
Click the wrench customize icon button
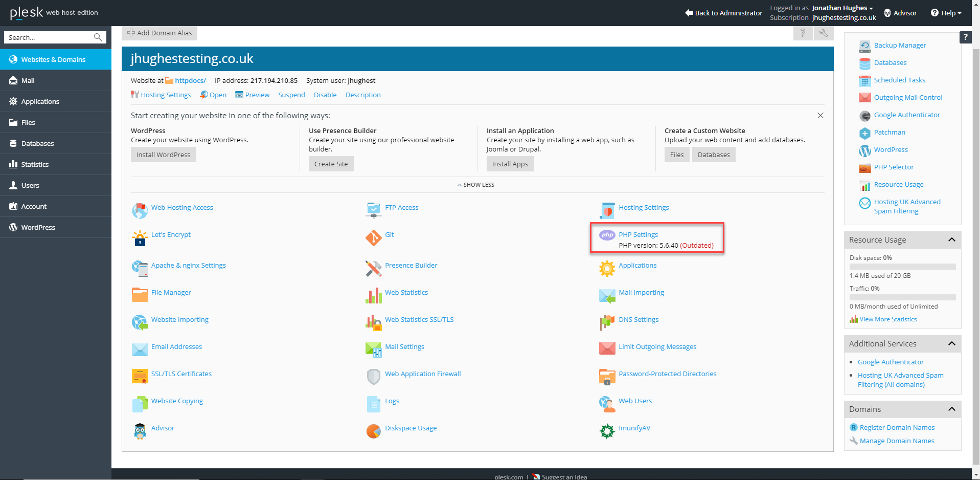coord(824,33)
